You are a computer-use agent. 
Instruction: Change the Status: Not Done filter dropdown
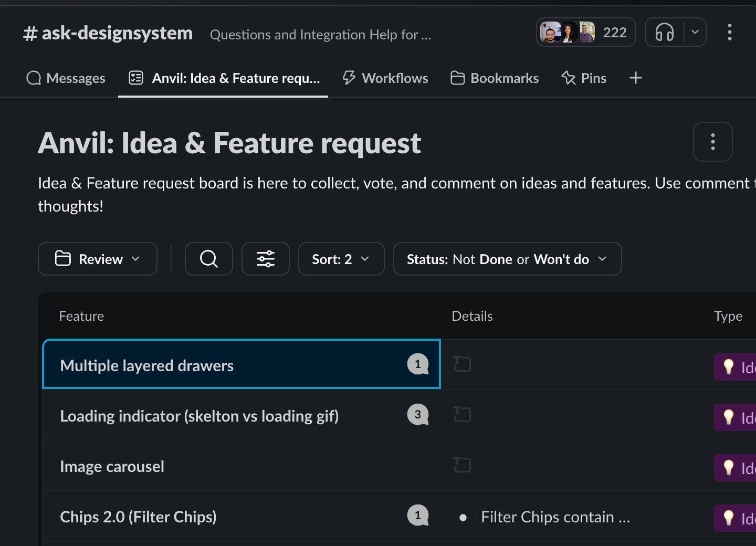[507, 259]
